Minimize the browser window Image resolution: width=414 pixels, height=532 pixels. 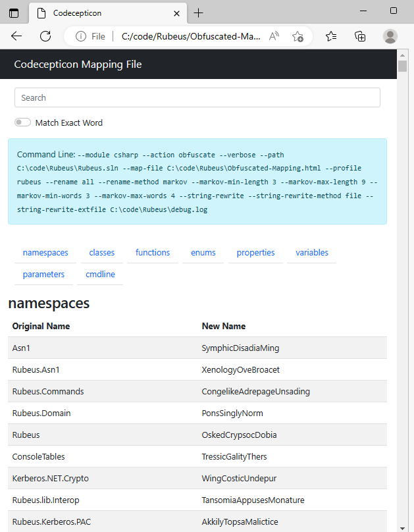point(363,11)
